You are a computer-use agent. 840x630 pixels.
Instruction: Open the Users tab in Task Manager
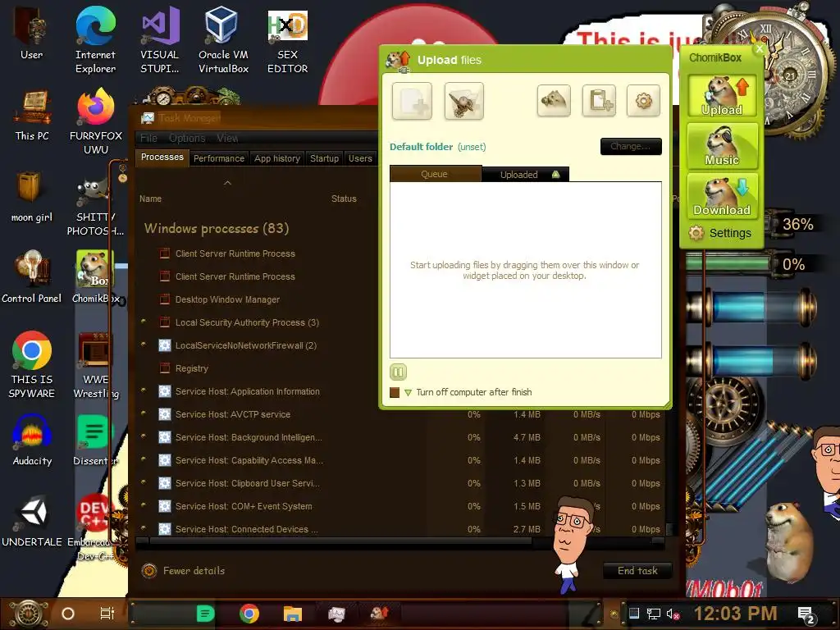[x=360, y=158]
